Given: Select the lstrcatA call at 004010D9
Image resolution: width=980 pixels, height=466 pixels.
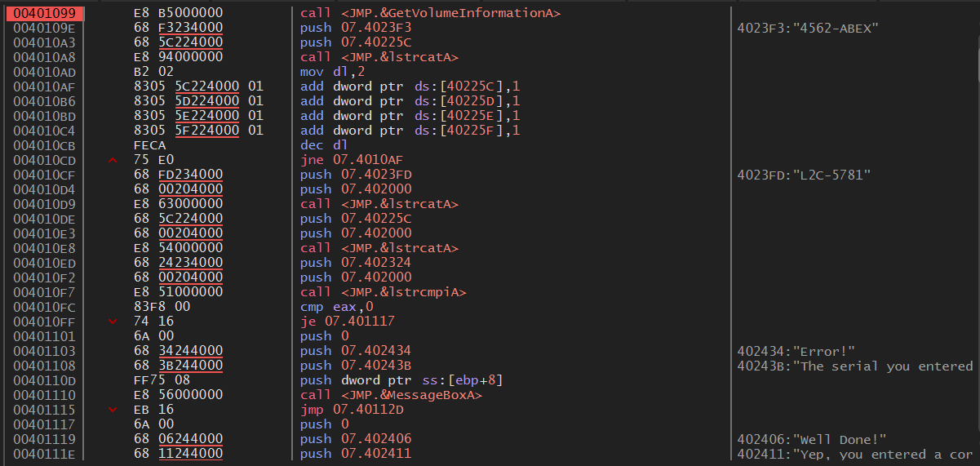Looking at the screenshot, I should click(x=379, y=204).
